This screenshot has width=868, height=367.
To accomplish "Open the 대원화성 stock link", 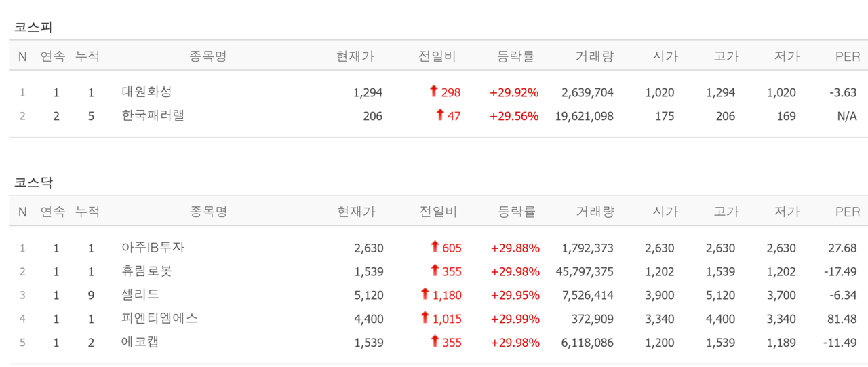I will tap(146, 92).
